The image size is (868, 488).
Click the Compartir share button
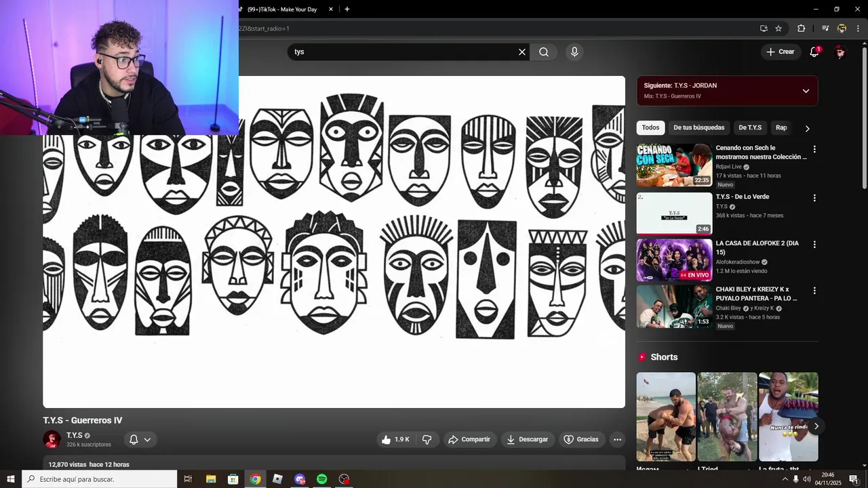pyautogui.click(x=469, y=439)
